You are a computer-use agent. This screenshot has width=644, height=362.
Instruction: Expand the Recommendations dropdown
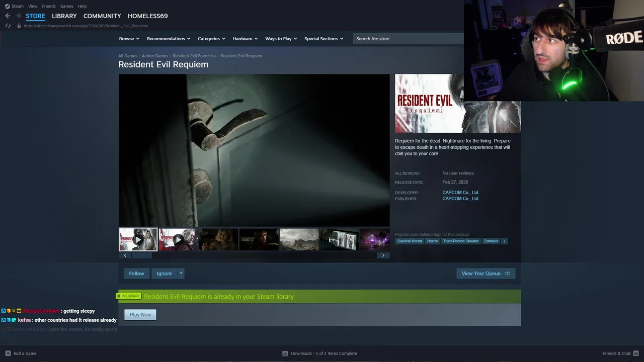point(169,39)
